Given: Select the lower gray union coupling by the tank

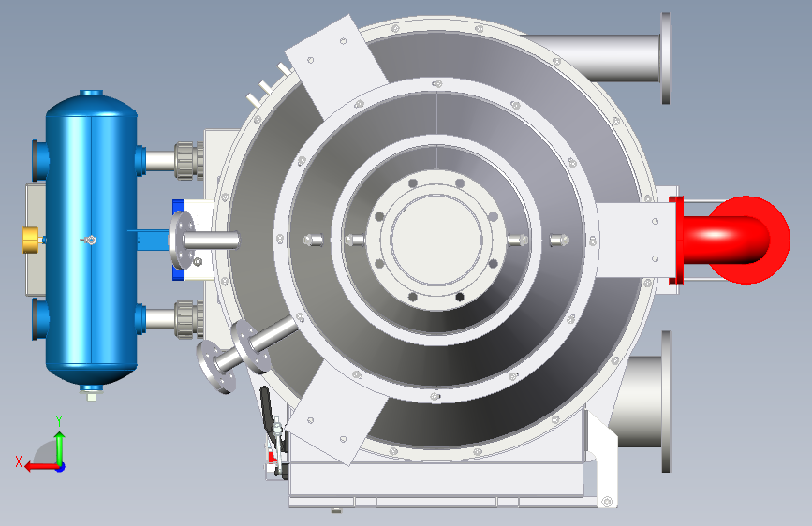Looking at the screenshot, I should coord(188,318).
